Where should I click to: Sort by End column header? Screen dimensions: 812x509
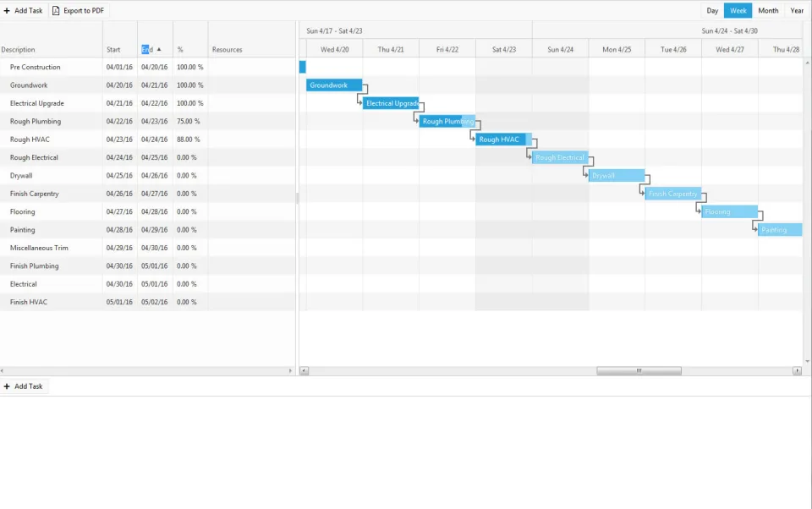coord(156,49)
